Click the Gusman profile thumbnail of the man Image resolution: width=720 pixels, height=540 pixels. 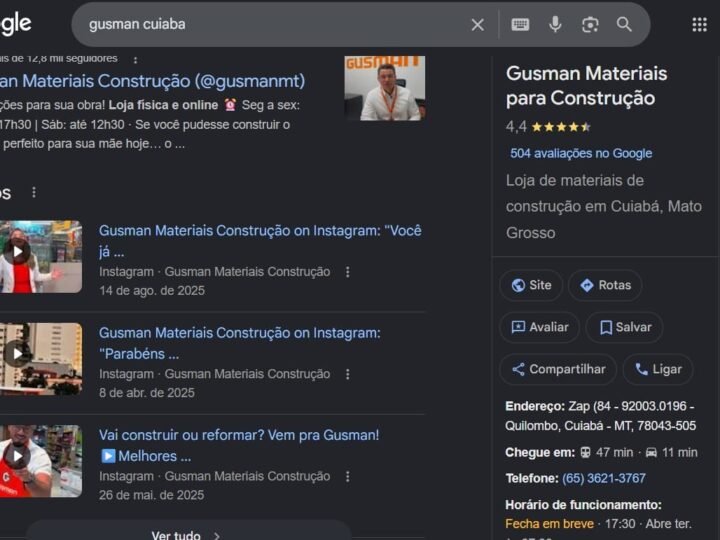(385, 88)
